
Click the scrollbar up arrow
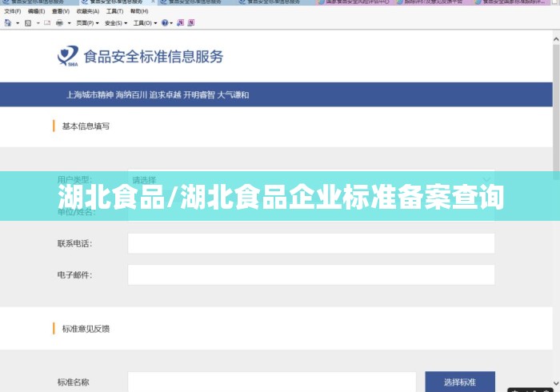click(x=556, y=39)
